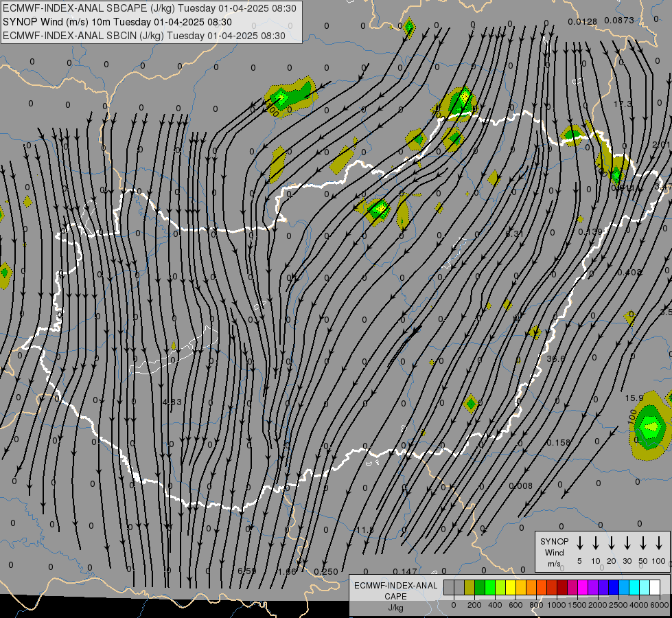
Task: Select the olive swatch in CAPE legend
Action: (470, 588)
